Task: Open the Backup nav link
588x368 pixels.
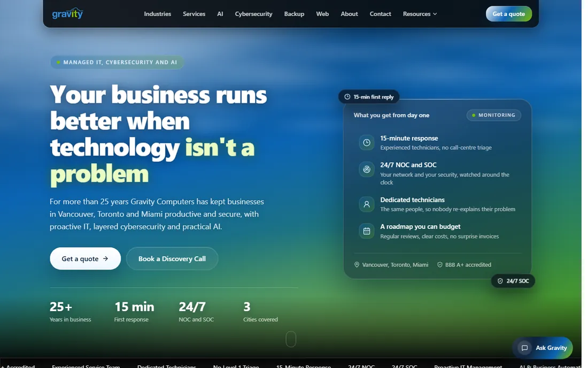Action: [294, 14]
